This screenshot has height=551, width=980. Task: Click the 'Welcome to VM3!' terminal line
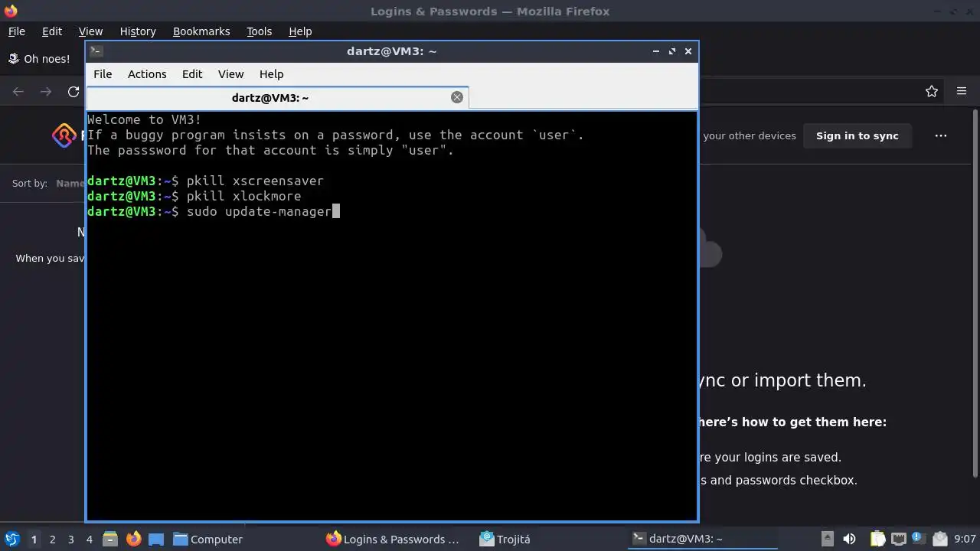[x=145, y=119]
